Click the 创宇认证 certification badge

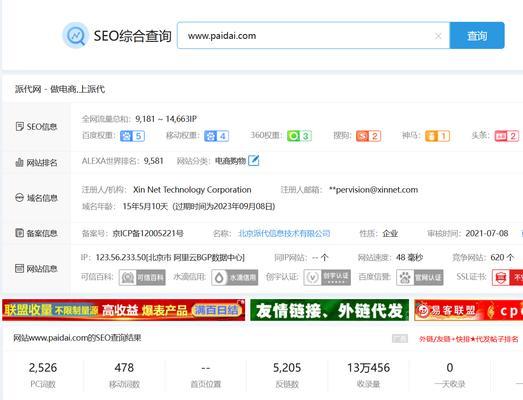327,277
